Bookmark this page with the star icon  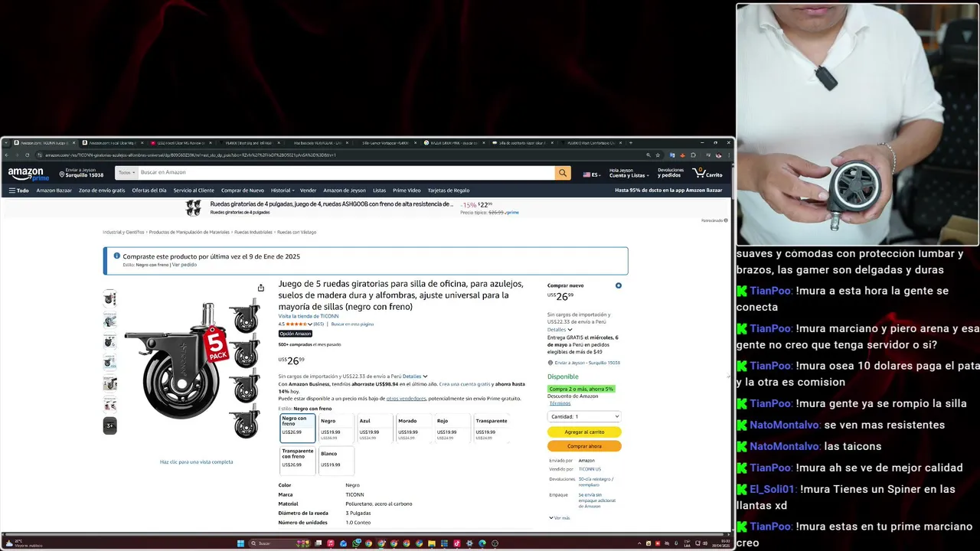coord(658,155)
